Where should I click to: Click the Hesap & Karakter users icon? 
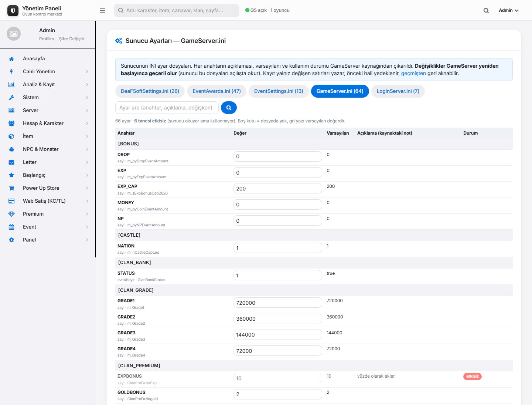(x=11, y=124)
